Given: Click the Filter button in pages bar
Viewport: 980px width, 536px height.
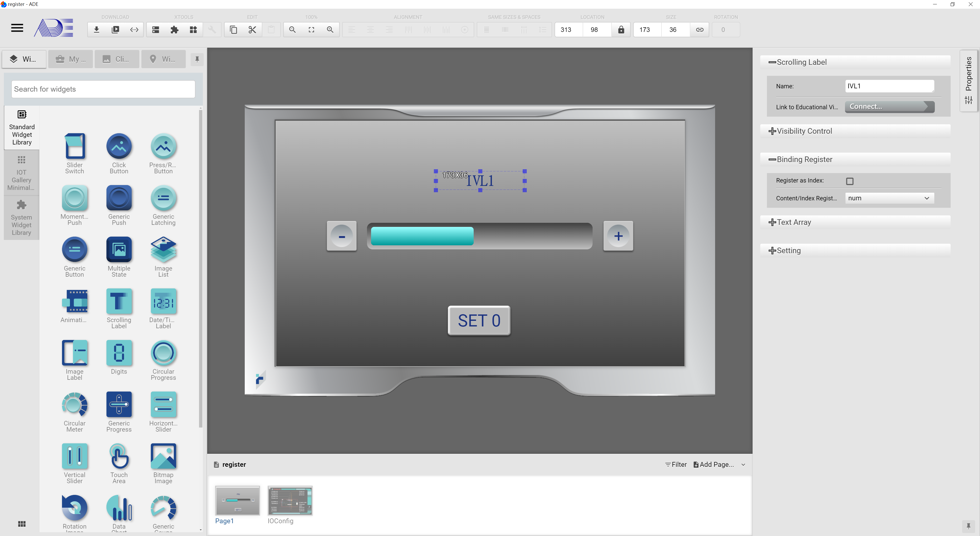Looking at the screenshot, I should click(x=676, y=465).
